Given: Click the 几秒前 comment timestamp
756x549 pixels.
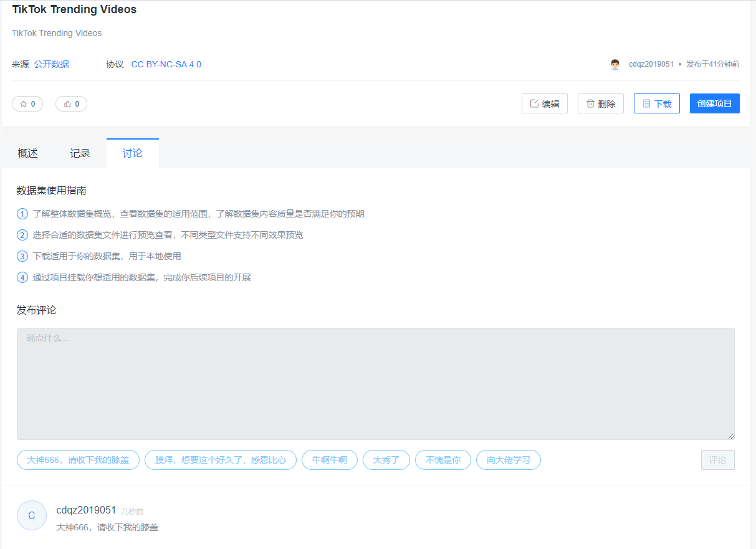Looking at the screenshot, I should pos(133,511).
